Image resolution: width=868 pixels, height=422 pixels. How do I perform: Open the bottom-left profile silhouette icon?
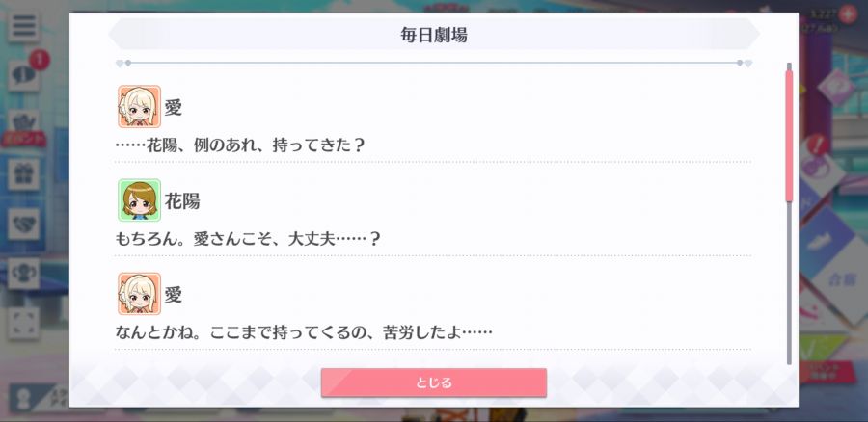(22, 399)
